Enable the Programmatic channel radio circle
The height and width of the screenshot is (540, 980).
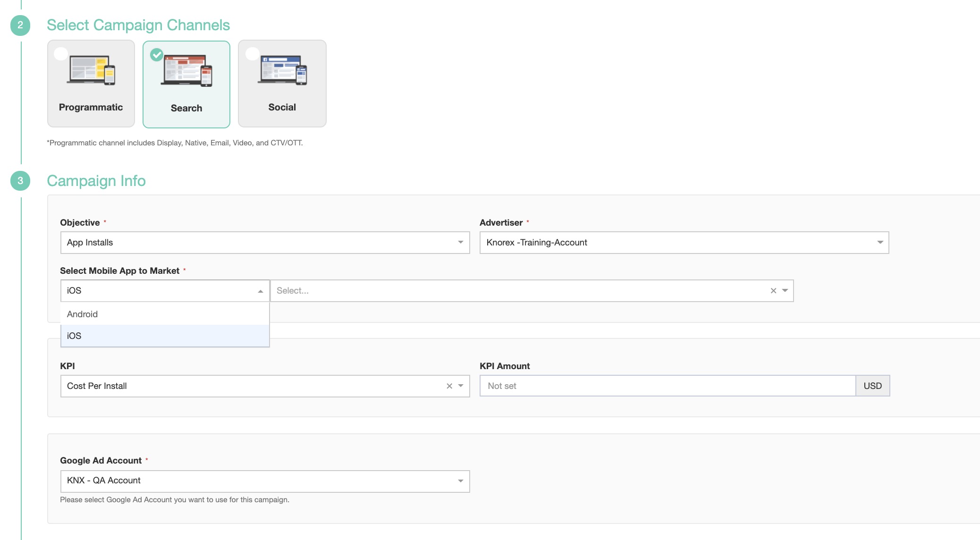click(x=61, y=54)
